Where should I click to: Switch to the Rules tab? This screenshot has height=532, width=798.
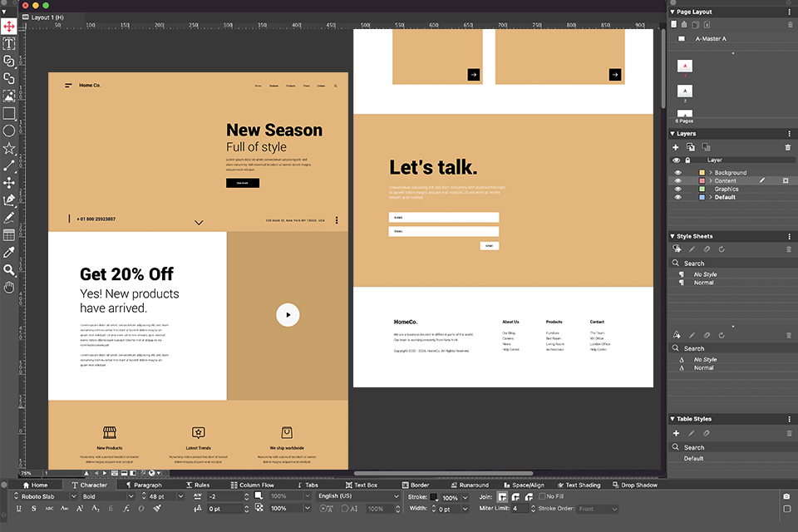coord(198,485)
